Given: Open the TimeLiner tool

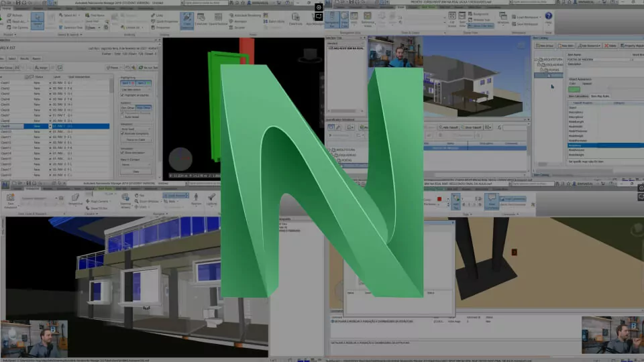Looking at the screenshot, I should point(201,19).
